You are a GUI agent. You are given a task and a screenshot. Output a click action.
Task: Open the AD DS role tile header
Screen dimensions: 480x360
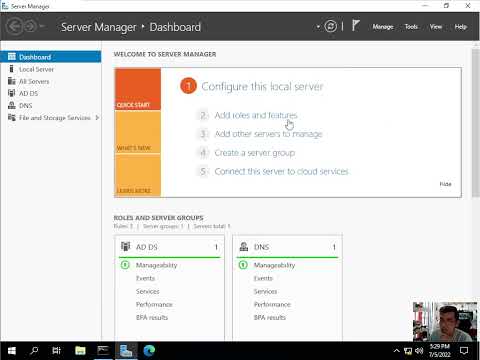pos(169,247)
